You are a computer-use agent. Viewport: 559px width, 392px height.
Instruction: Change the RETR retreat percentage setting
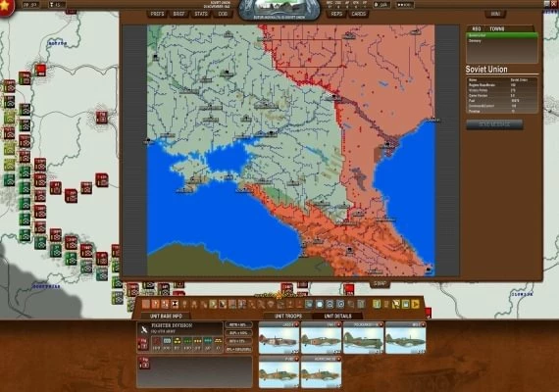238,325
